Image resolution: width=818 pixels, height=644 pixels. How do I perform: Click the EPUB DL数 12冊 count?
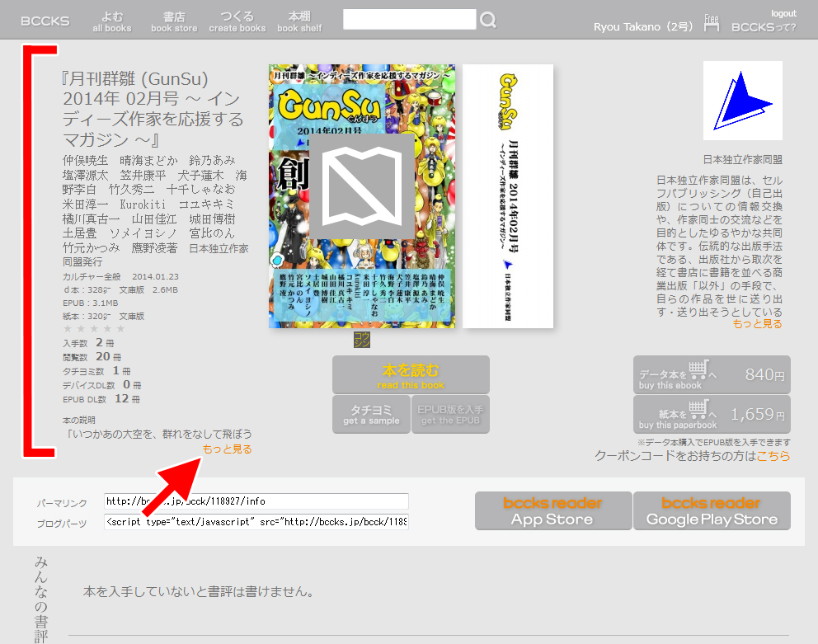[101, 399]
